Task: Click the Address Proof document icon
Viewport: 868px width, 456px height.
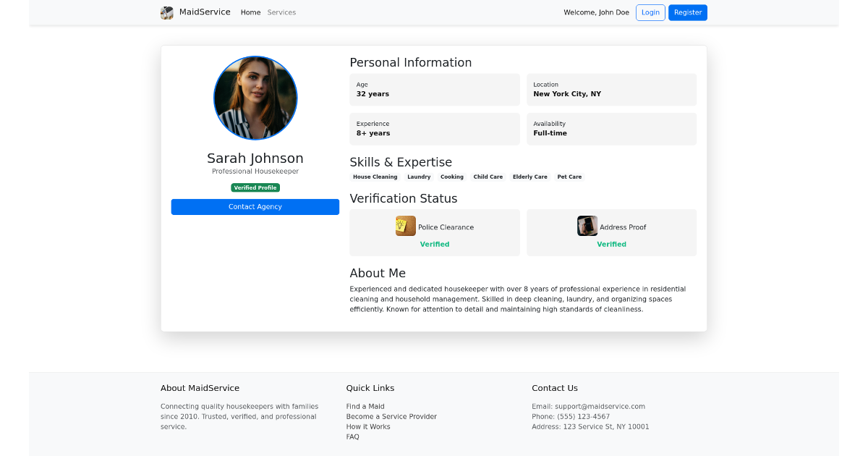Action: (x=587, y=226)
